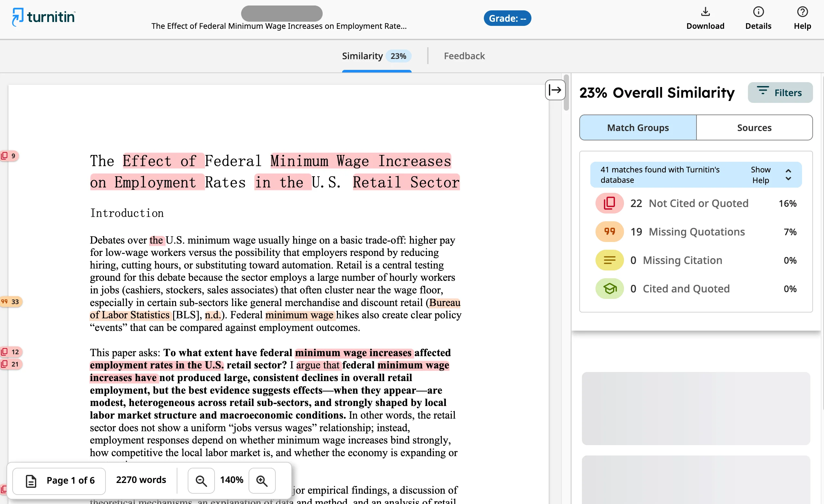This screenshot has width=824, height=504.
Task: Click the Not Cited or Quoted red icon
Action: [x=609, y=203]
